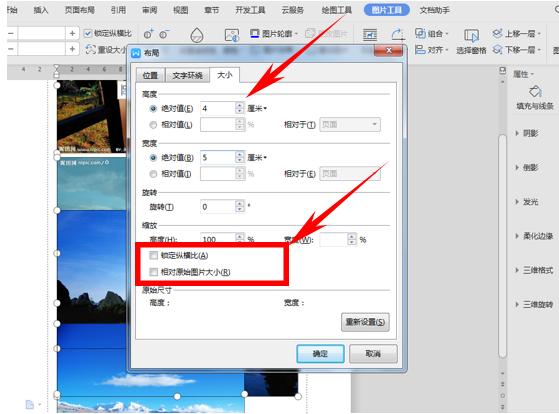
Task: Open the 页面布局 ribbon tab
Action: tap(80, 10)
